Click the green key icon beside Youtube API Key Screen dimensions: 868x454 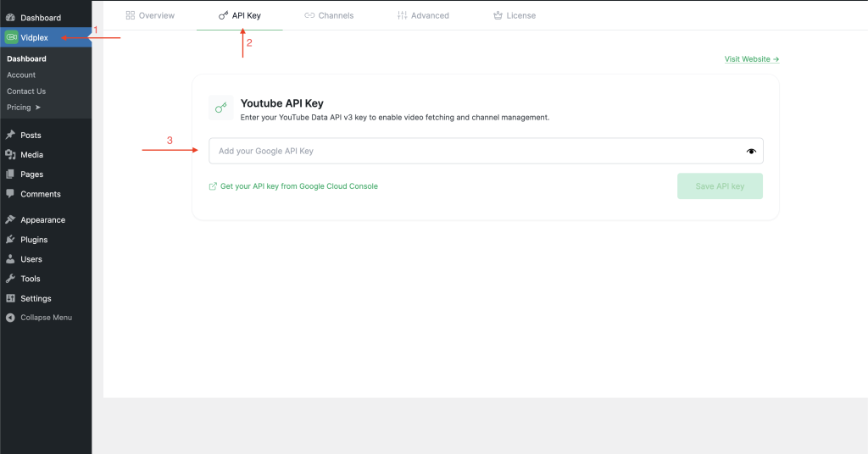(221, 108)
